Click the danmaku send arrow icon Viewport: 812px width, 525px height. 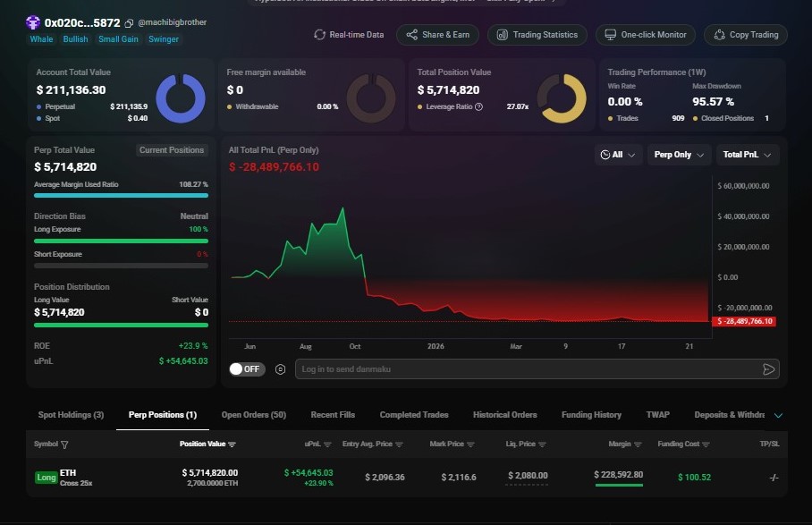[767, 368]
